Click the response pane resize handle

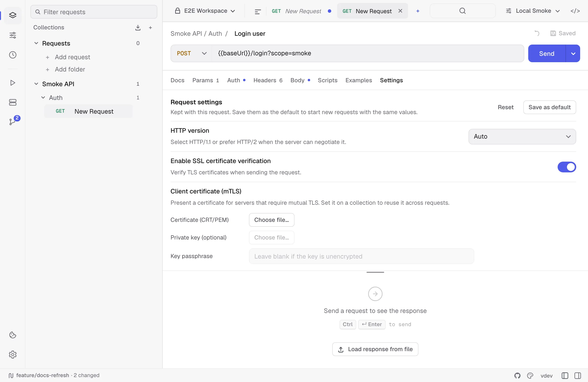(x=375, y=272)
